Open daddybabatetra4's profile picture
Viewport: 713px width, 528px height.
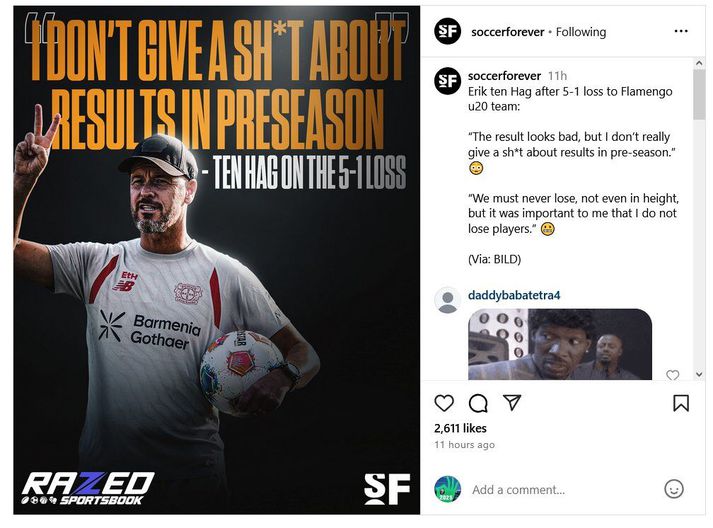[447, 300]
